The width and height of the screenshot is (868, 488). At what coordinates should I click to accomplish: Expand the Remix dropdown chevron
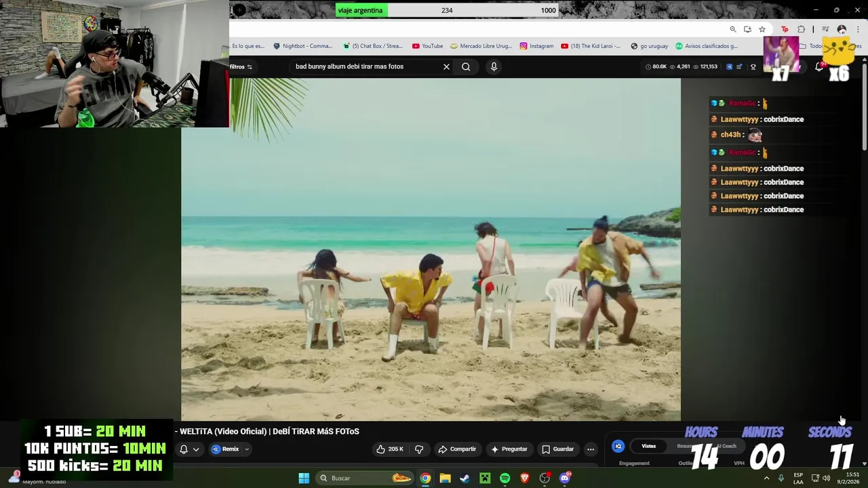click(247, 449)
